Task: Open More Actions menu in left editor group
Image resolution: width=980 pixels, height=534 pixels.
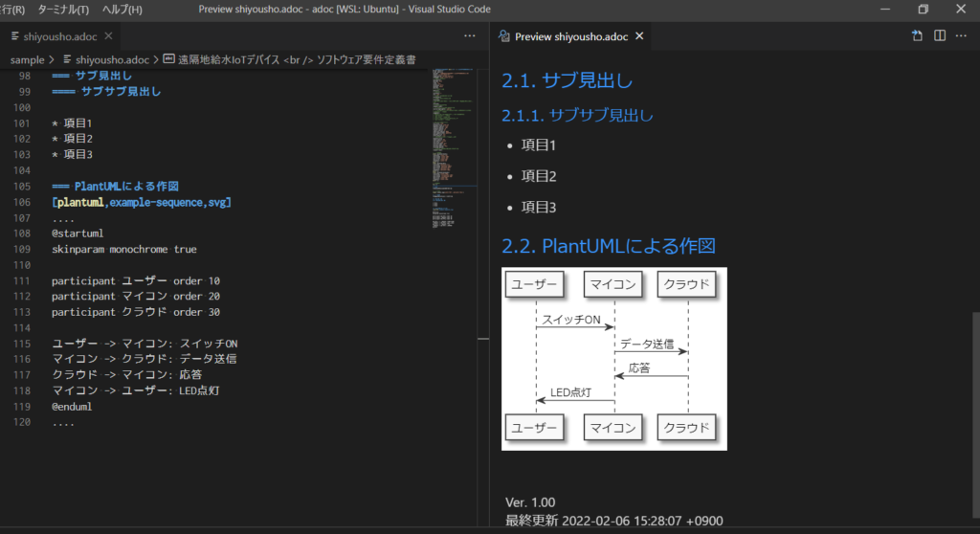Action: (469, 36)
